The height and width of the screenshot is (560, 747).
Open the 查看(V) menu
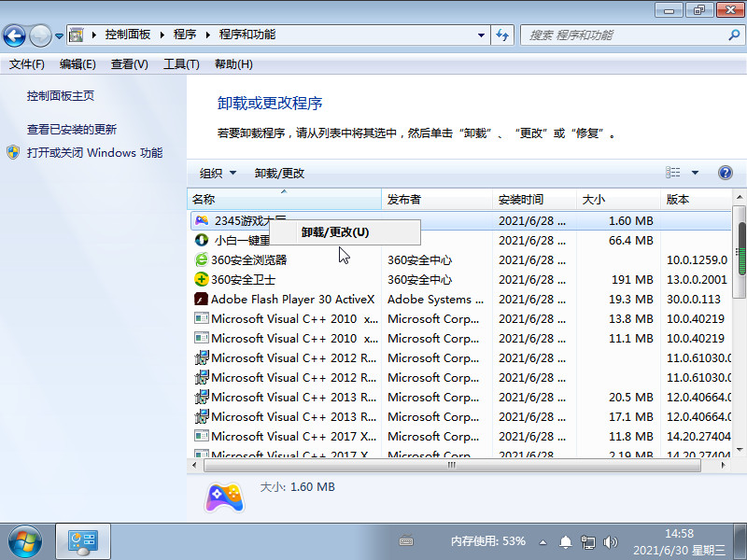pyautogui.click(x=129, y=64)
